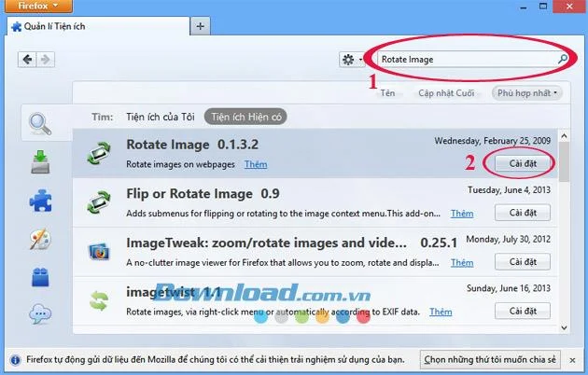Screen dimensions: 588x375
Task: Sort results by Cập nhật Cuối
Action: point(446,93)
